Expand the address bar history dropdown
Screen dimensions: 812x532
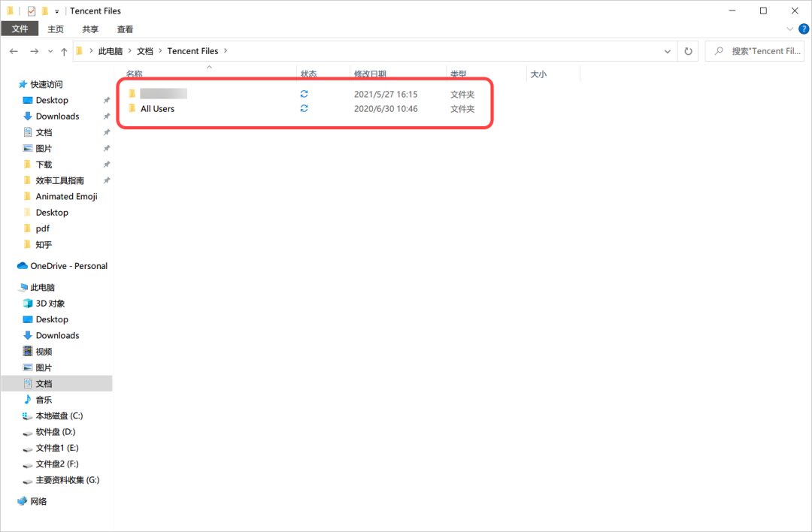668,51
